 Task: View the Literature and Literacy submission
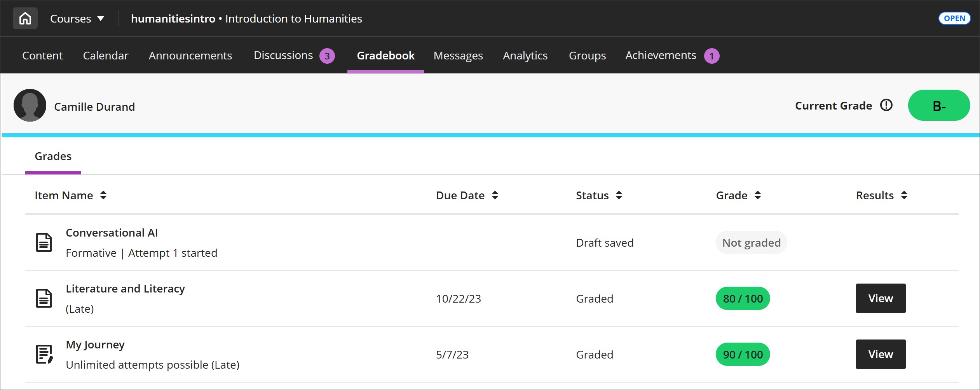tap(881, 298)
